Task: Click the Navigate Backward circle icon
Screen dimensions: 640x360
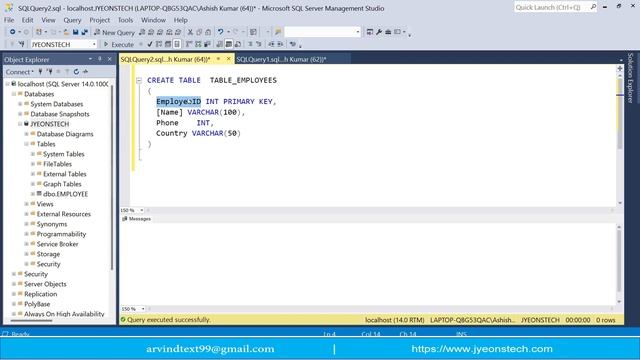Action: coord(13,32)
